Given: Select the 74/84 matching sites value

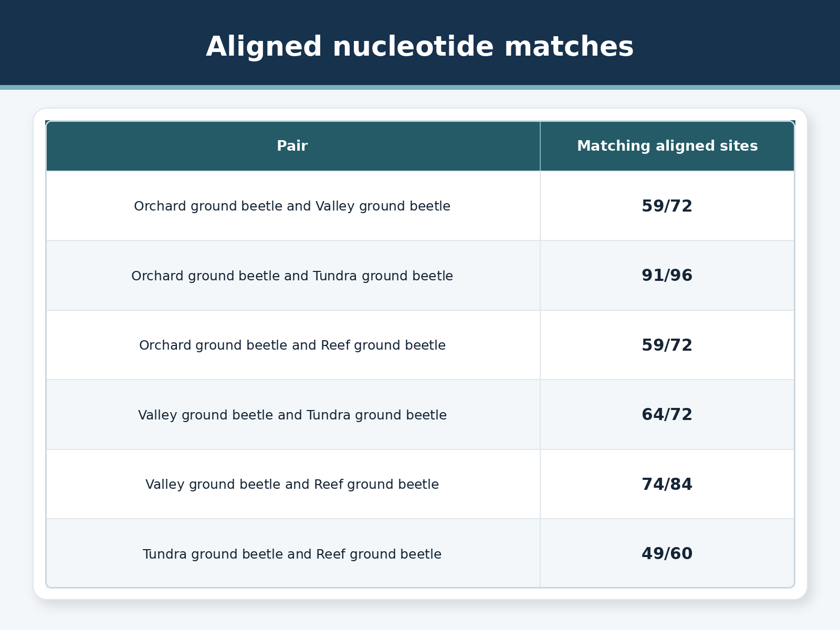Looking at the screenshot, I should (667, 485).
